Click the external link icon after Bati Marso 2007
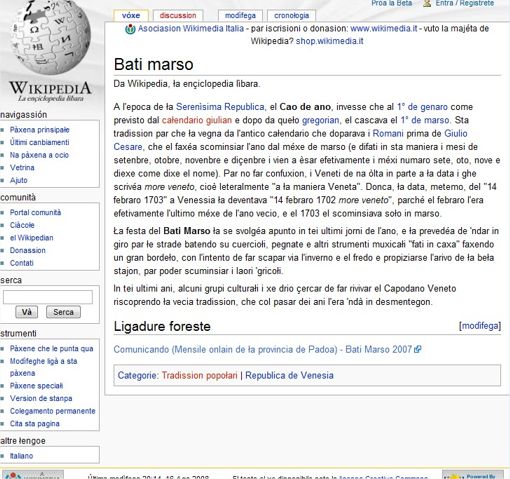510x479 pixels. pos(417,349)
